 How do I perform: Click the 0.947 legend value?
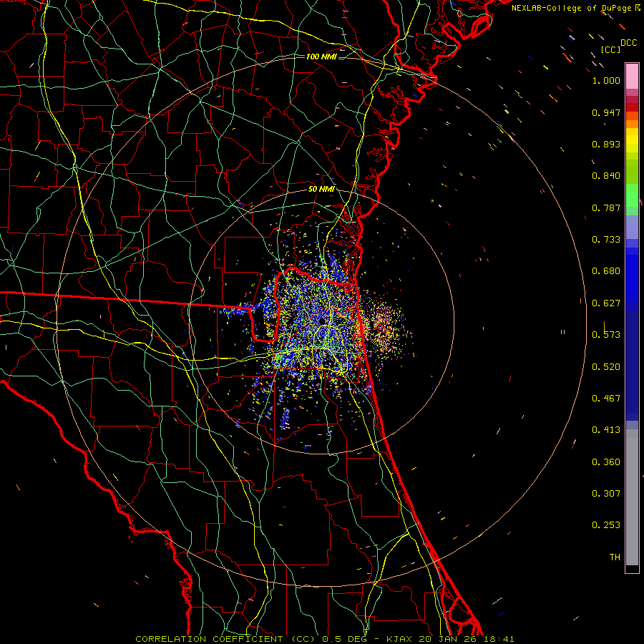(x=606, y=112)
